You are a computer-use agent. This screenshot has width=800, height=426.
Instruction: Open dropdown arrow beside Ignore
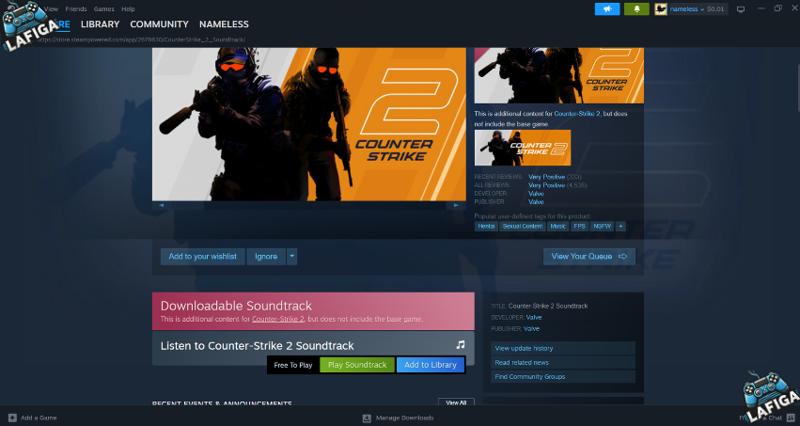(292, 256)
